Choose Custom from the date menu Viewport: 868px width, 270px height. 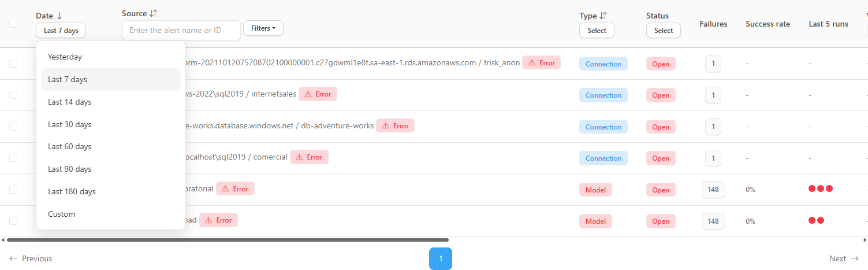[x=111, y=214]
